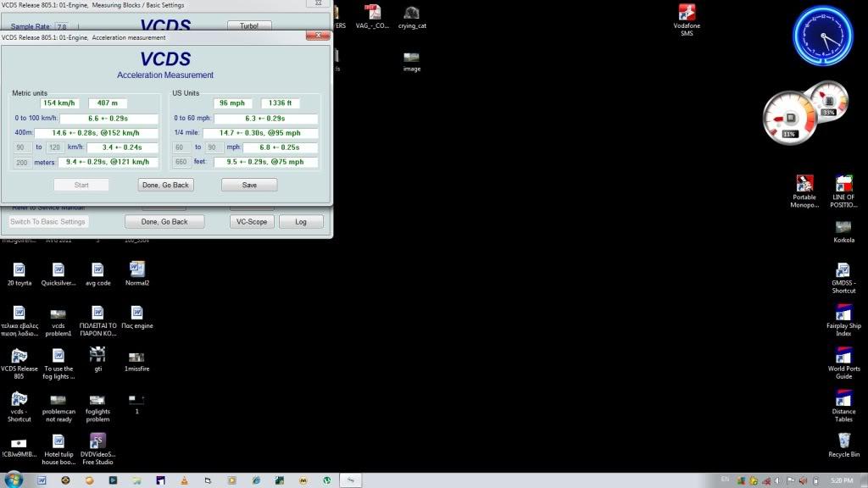Select the Quicksilver... Word document icon
Screen dimensions: 868x488
(x=58, y=274)
